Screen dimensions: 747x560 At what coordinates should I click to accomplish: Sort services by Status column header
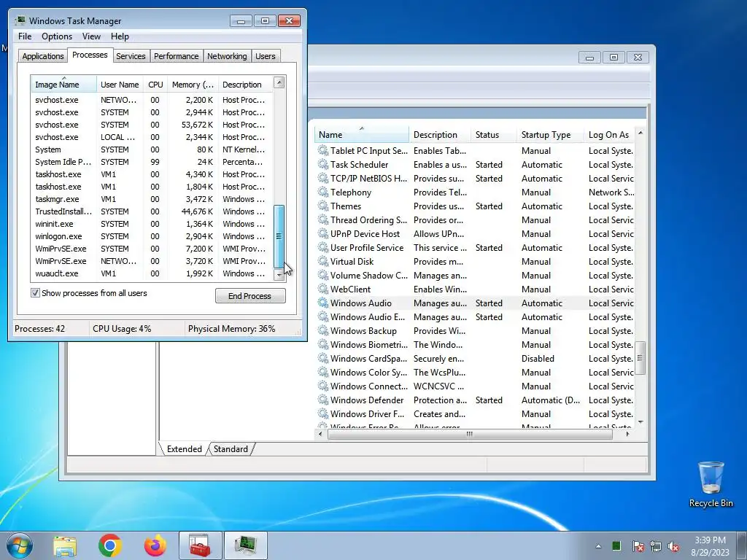tap(494, 135)
